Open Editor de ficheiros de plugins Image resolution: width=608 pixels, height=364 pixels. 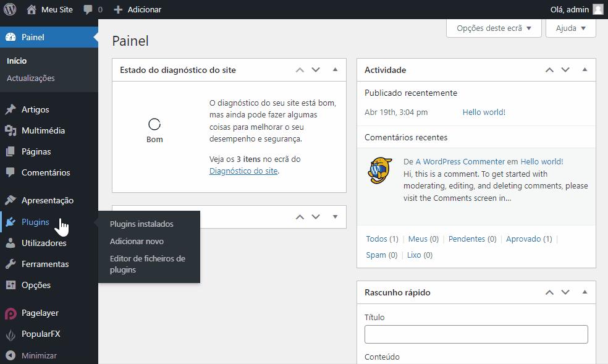pos(148,264)
